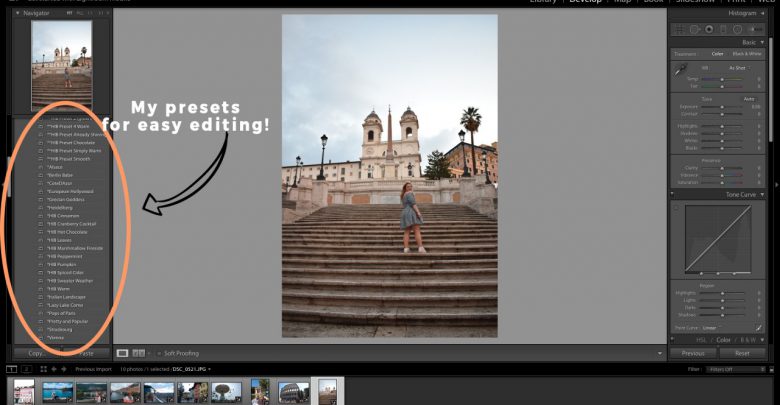Click the Previous button
This screenshot has height=405, width=780.
pos(693,353)
